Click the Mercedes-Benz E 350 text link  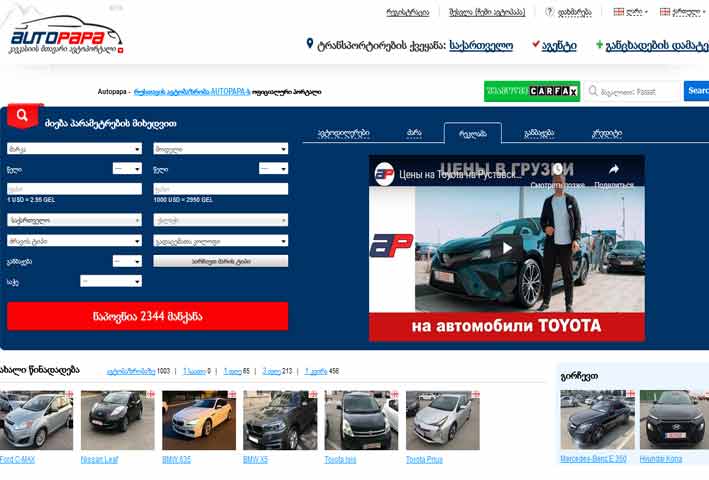click(593, 459)
